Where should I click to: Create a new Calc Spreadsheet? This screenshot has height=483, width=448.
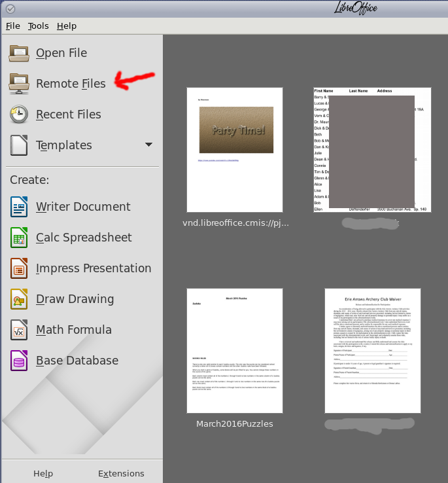coord(84,238)
